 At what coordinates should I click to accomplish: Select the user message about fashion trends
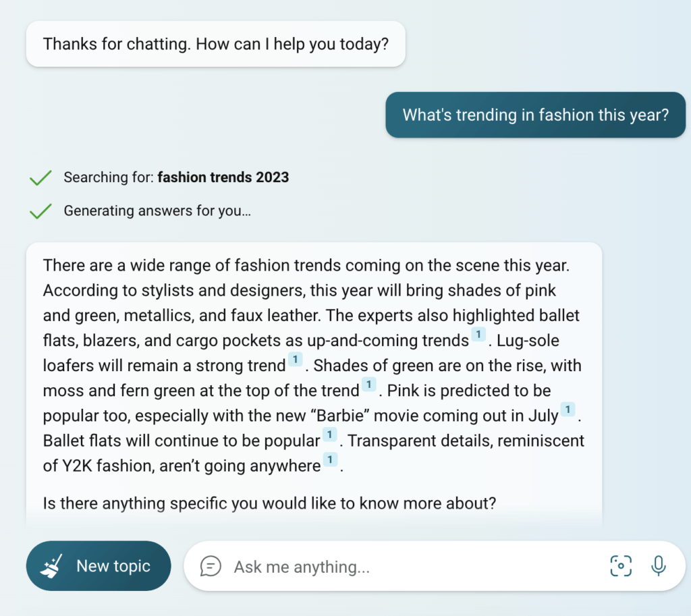pyautogui.click(x=534, y=115)
